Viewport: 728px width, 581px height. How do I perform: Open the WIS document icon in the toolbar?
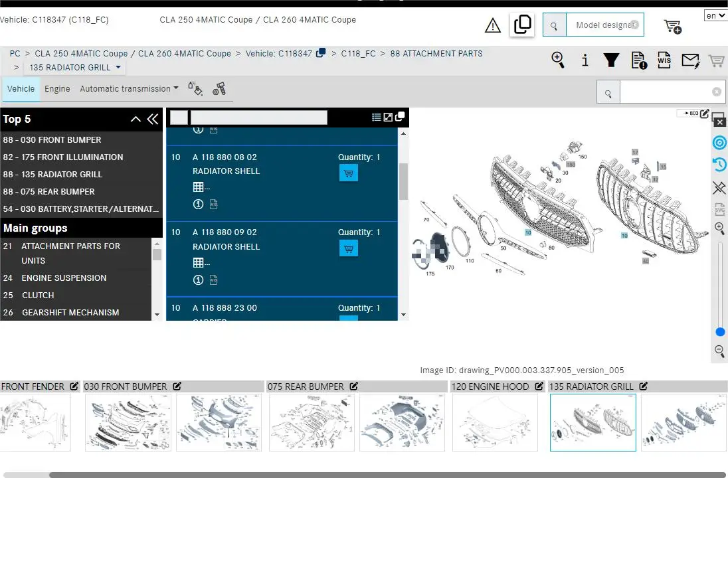click(x=664, y=60)
